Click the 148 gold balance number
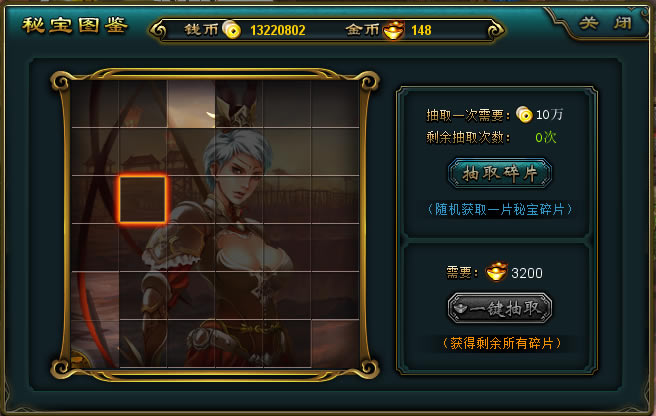Screen dimensions: 656x416 (x=421, y=30)
